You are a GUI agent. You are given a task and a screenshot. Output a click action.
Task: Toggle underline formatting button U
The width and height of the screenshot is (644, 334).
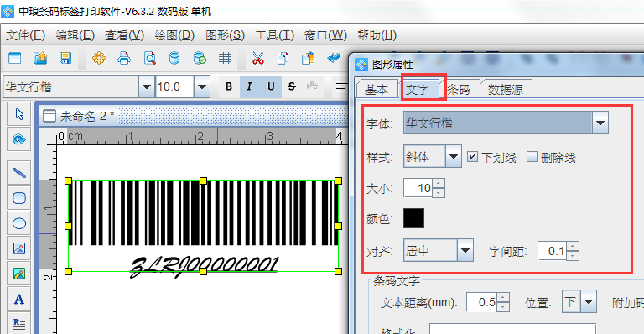271,86
